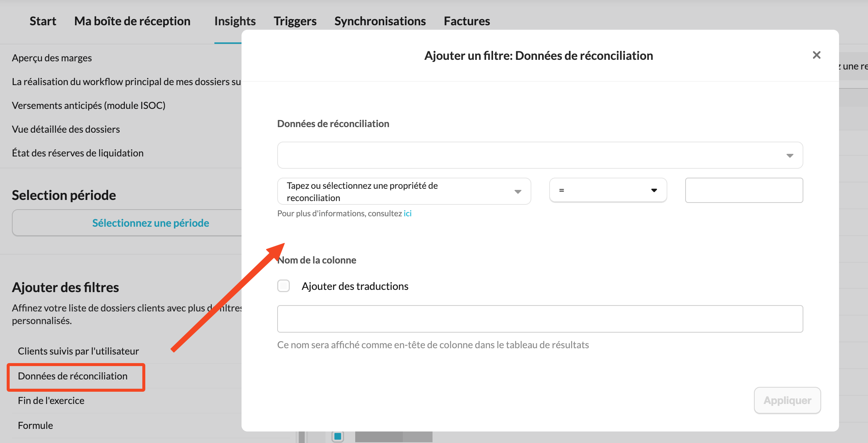Click the column name text field
Screen dimensions: 868x443
pyautogui.click(x=540, y=319)
